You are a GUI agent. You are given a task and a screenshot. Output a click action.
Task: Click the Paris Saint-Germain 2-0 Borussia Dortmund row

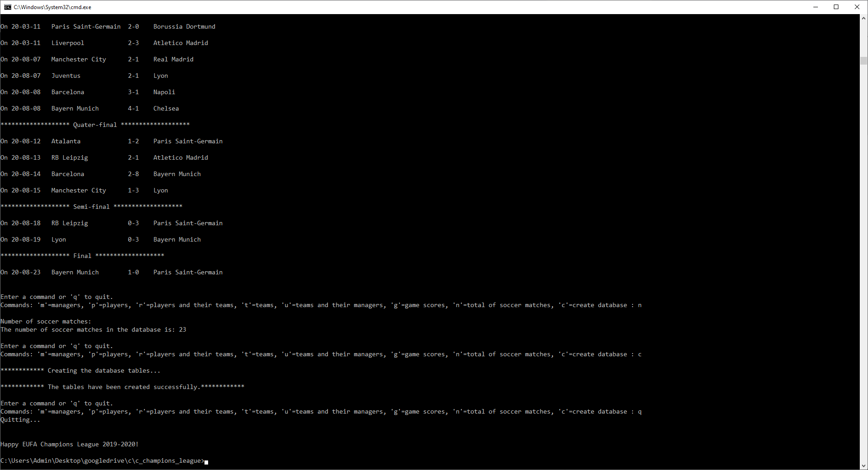(108, 26)
